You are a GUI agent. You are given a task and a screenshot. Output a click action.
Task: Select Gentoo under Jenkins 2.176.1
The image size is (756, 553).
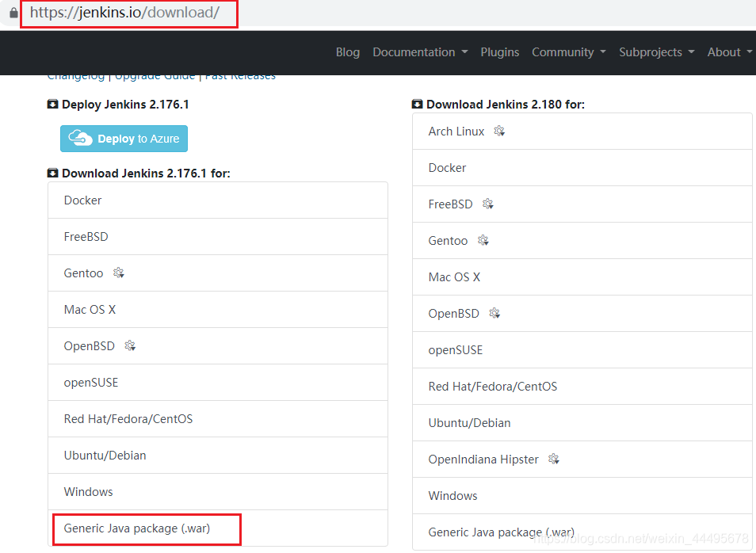[x=218, y=273]
